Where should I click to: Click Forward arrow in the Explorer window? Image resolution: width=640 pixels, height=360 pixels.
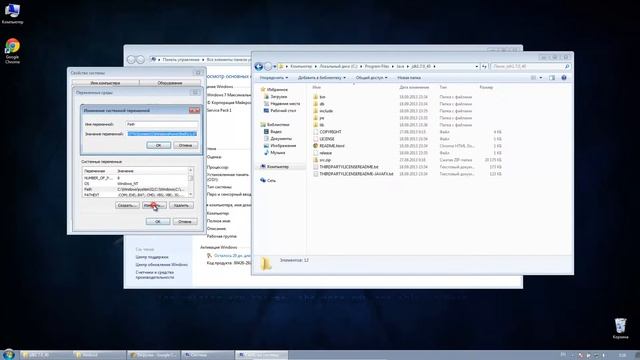(268, 66)
